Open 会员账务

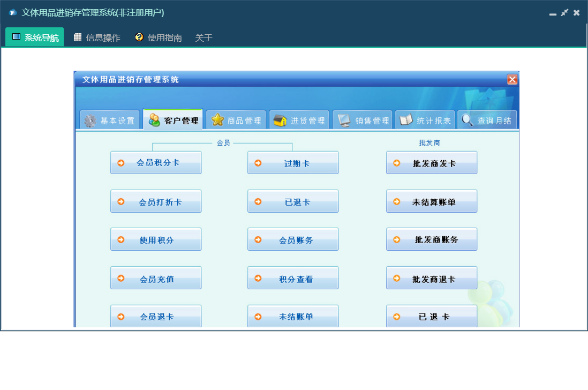tap(293, 239)
